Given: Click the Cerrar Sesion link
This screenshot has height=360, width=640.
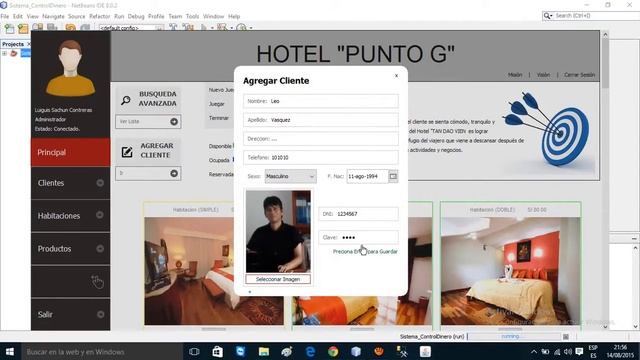Looking at the screenshot, I should pyautogui.click(x=579, y=75).
